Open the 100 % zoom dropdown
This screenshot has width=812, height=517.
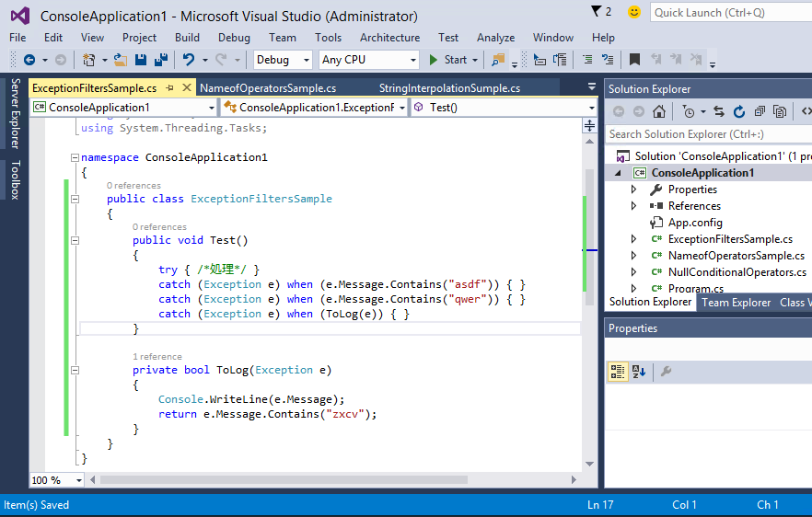coord(79,480)
